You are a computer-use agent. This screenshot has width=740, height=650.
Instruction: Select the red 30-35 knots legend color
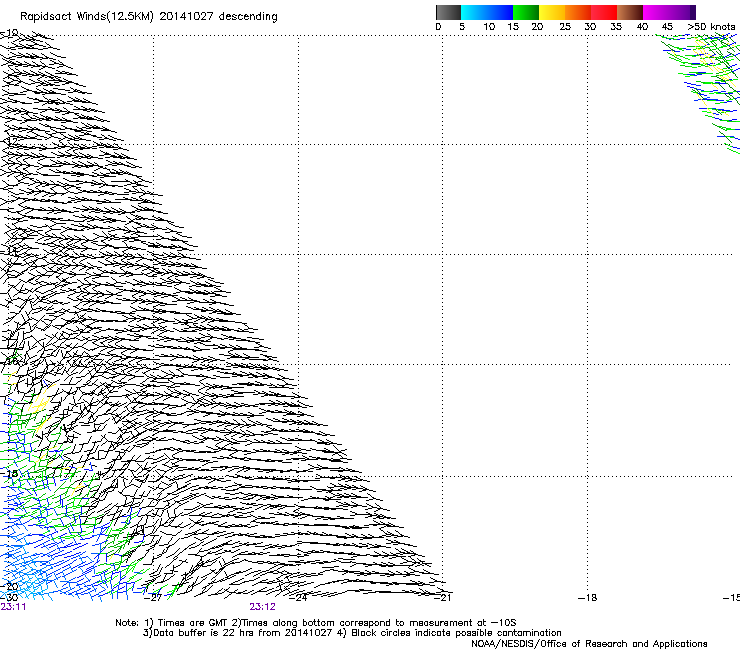[x=604, y=12]
